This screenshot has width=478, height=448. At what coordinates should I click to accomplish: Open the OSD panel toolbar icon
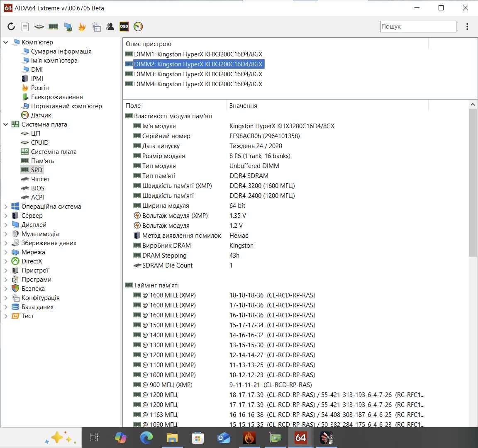click(124, 27)
